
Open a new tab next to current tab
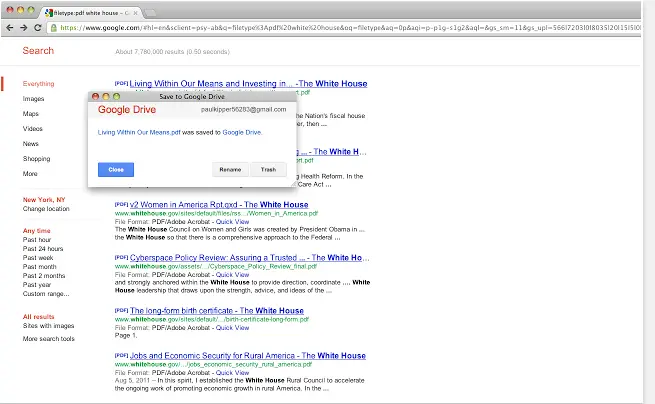(150, 13)
